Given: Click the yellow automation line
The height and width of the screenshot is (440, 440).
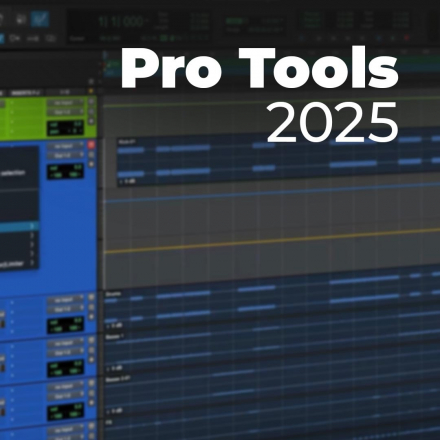Looking at the screenshot, I should pyautogui.click(x=272, y=240).
